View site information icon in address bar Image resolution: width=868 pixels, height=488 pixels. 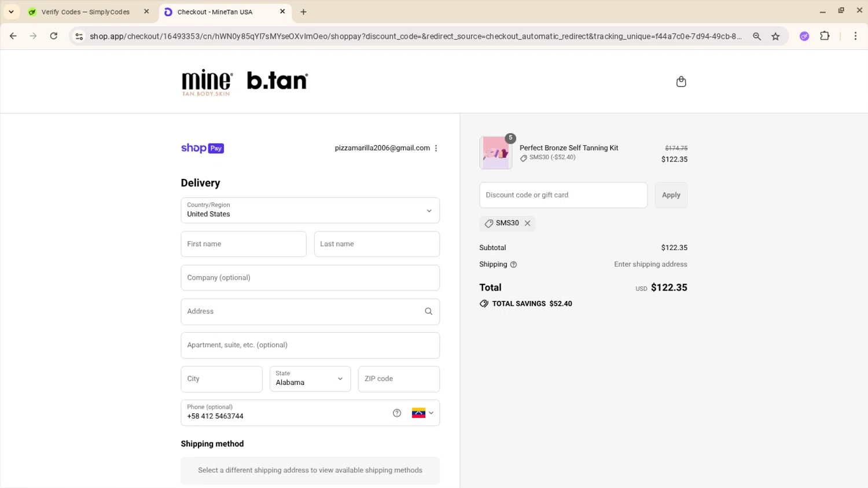coord(79,36)
